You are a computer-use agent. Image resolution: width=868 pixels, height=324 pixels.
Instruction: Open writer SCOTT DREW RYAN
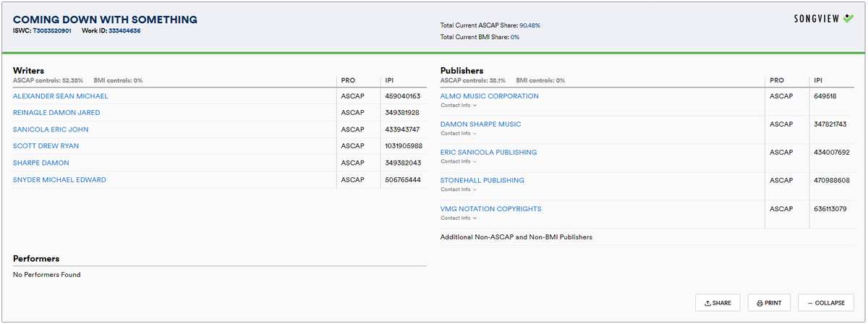[46, 146]
